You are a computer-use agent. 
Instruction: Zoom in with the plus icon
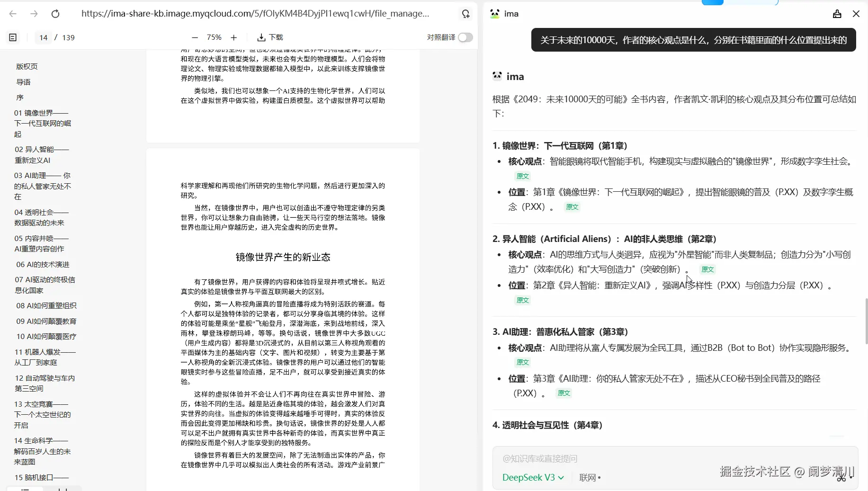tap(233, 37)
